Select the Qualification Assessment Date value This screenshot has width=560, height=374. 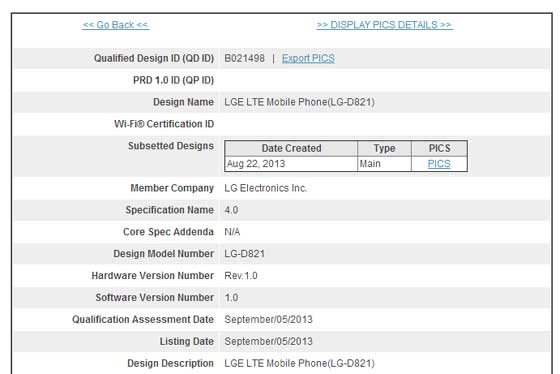click(268, 319)
